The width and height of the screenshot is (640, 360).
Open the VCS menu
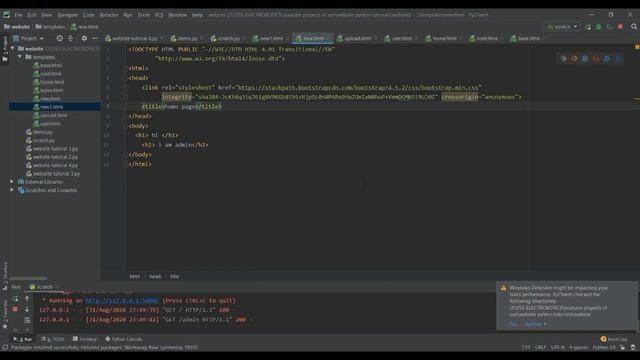(159, 15)
